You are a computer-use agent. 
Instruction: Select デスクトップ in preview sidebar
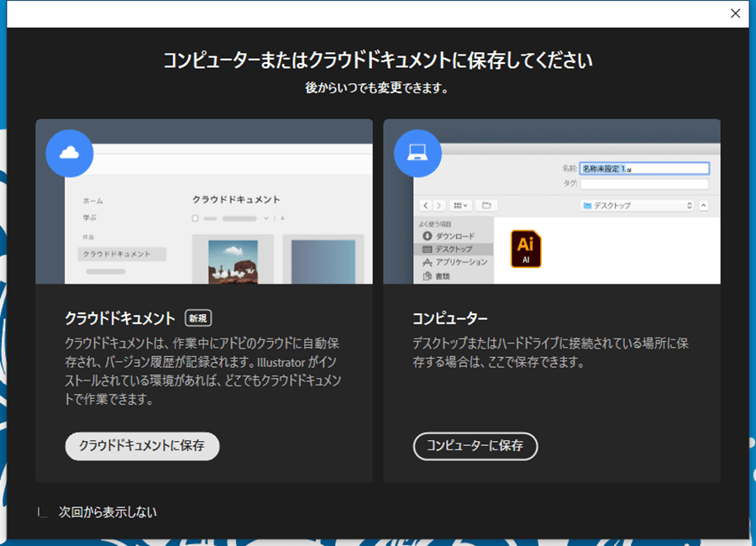454,249
